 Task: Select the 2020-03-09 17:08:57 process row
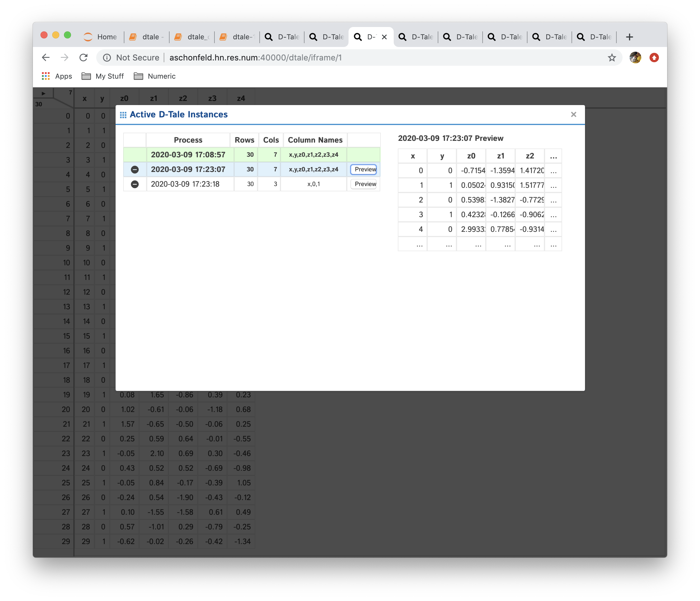coord(188,155)
